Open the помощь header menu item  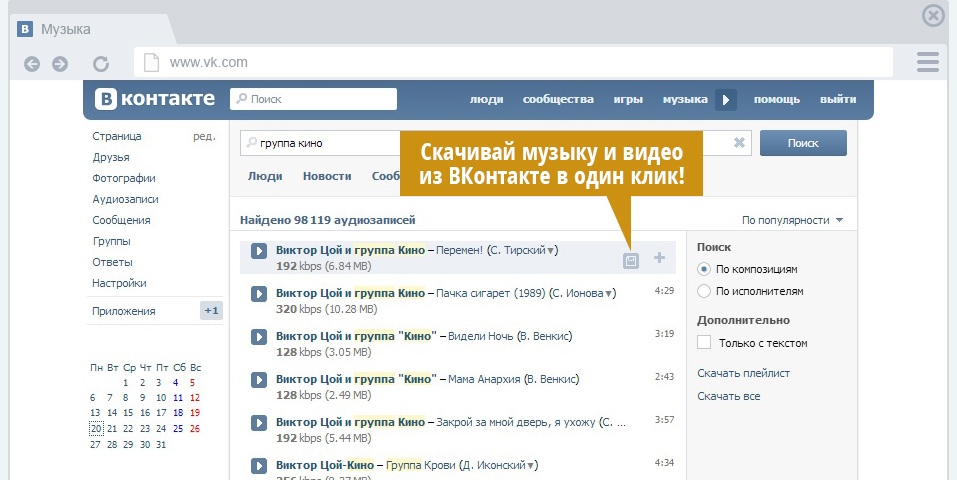[776, 100]
